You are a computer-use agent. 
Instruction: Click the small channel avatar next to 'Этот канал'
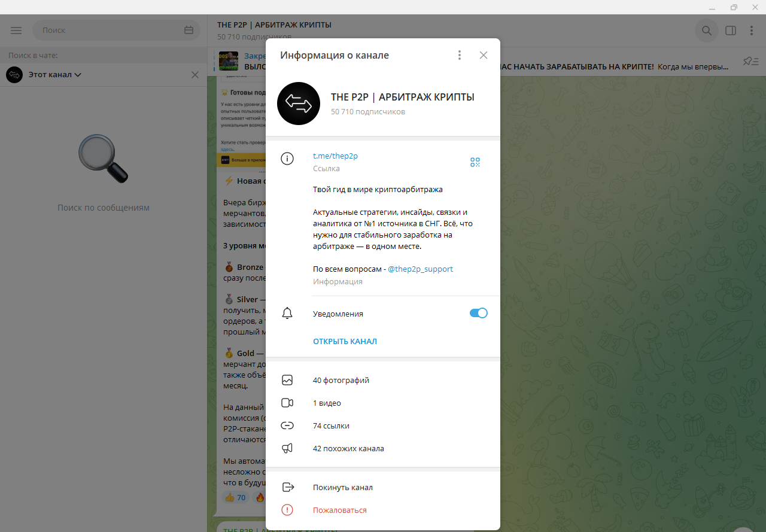click(14, 75)
